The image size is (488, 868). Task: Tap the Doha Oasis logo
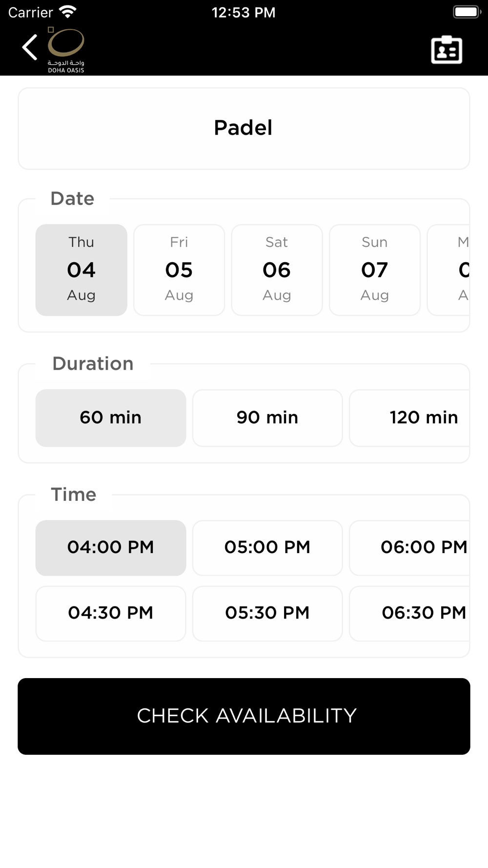tap(66, 50)
